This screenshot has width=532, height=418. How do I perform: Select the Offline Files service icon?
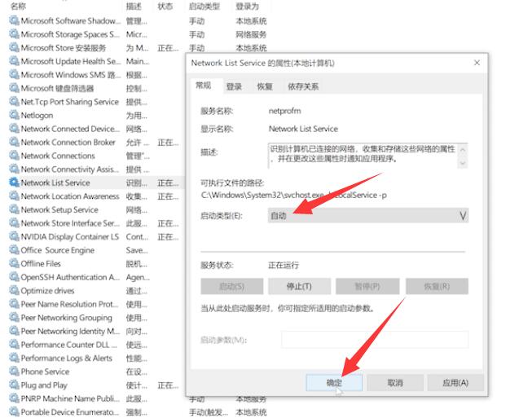[x=14, y=263]
